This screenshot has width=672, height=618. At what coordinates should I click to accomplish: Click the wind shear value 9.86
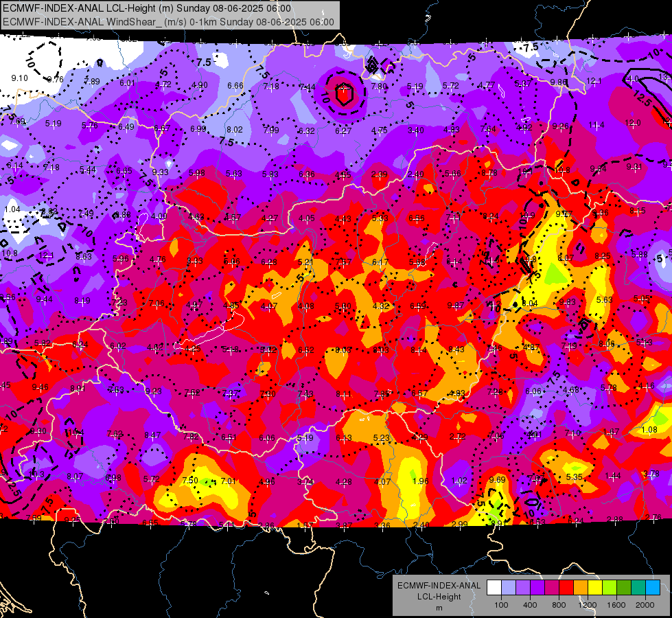pyautogui.click(x=559, y=82)
